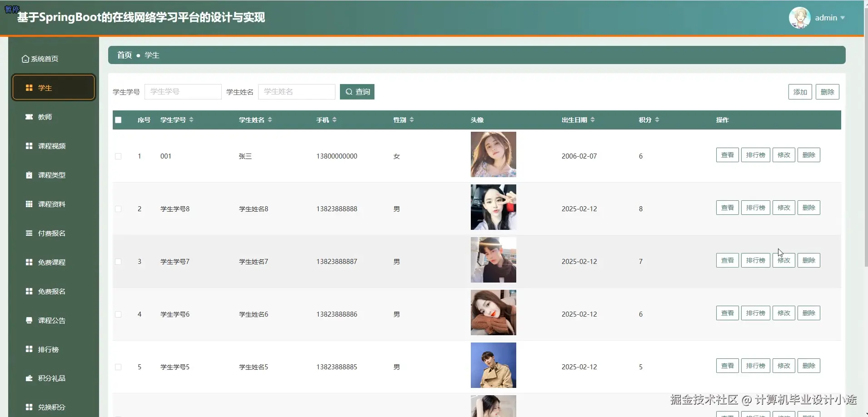Click 修改 for 学生姓名7
Viewport: 868px width, 417px height.
tap(784, 260)
